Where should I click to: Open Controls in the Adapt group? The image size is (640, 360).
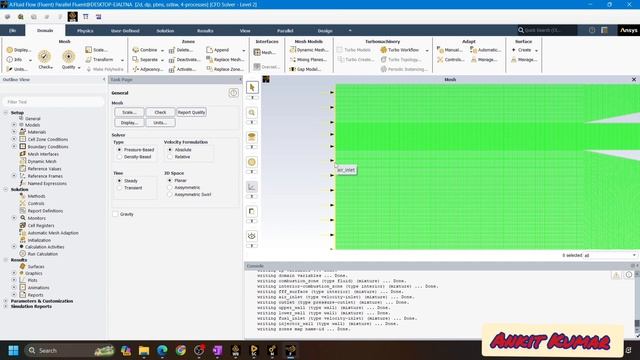(x=451, y=60)
